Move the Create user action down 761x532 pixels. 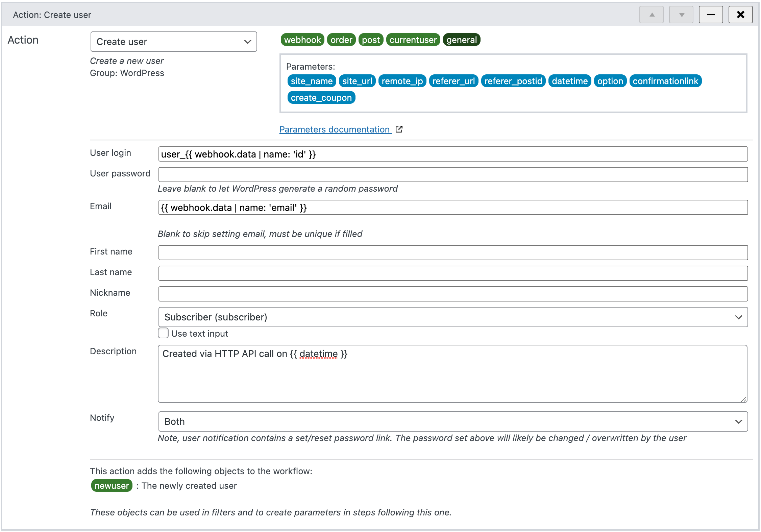coord(681,15)
